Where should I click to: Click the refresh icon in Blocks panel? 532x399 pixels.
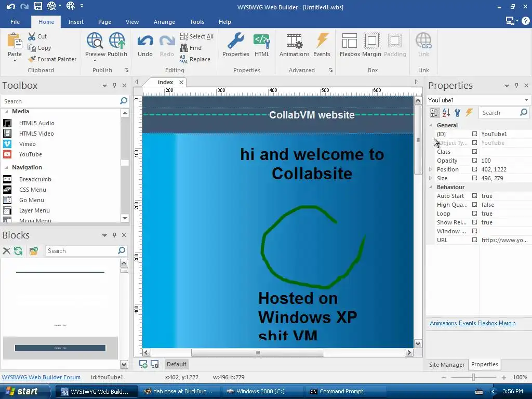point(18,251)
